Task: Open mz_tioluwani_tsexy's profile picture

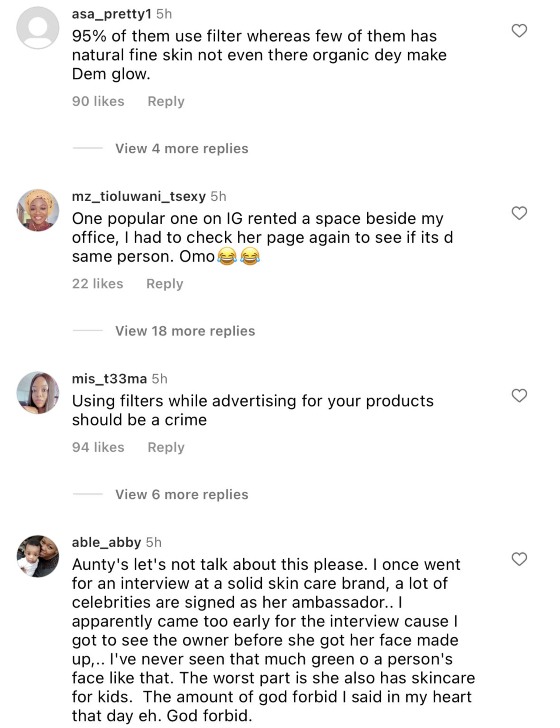Action: (38, 210)
